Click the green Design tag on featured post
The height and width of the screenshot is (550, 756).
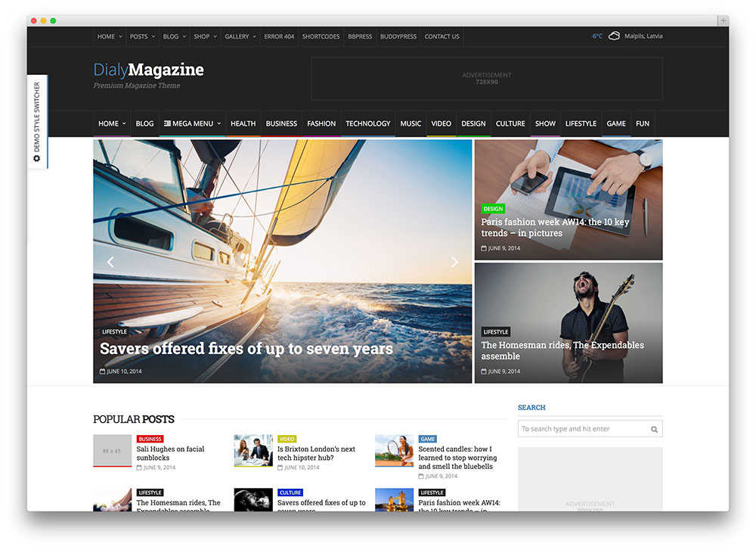tap(493, 209)
